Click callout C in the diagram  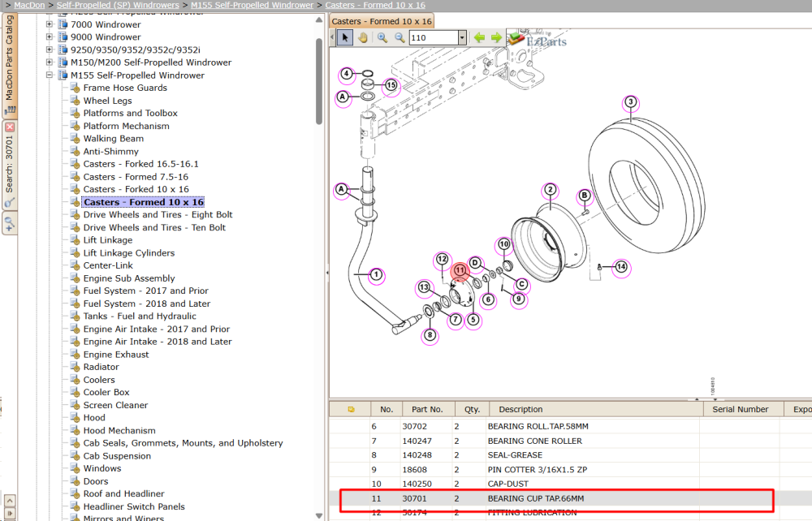click(521, 285)
